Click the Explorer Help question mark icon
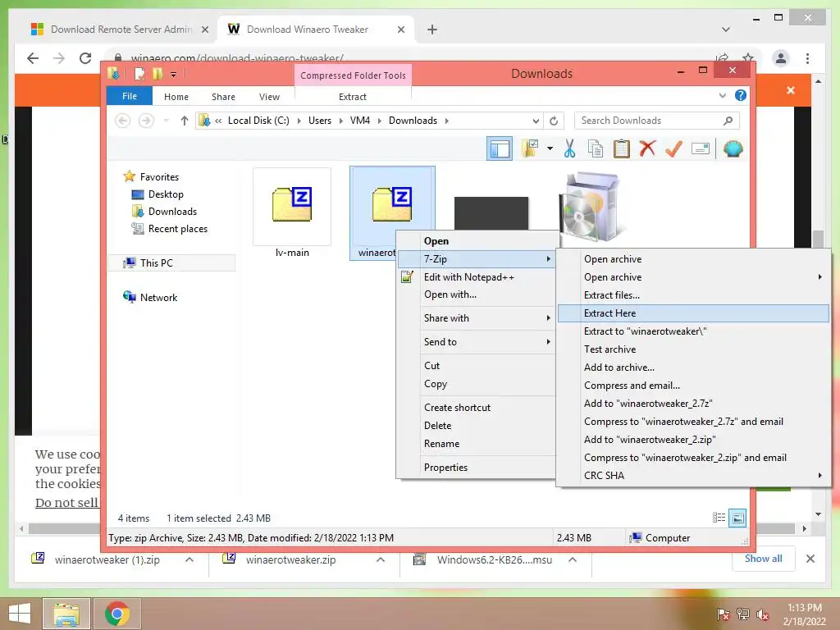 tap(741, 95)
